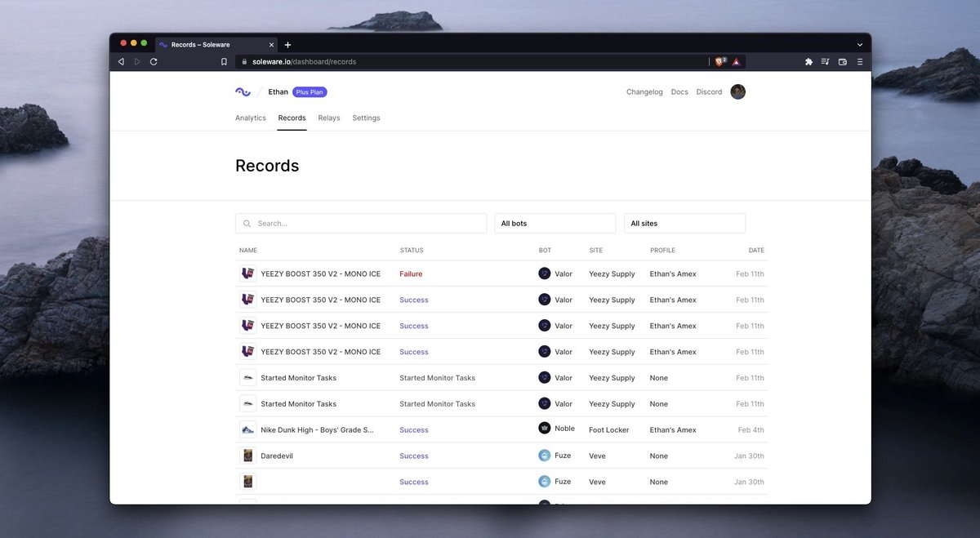Viewport: 980px width, 538px height.
Task: Click the Brave Rewards triangle icon
Action: (736, 61)
